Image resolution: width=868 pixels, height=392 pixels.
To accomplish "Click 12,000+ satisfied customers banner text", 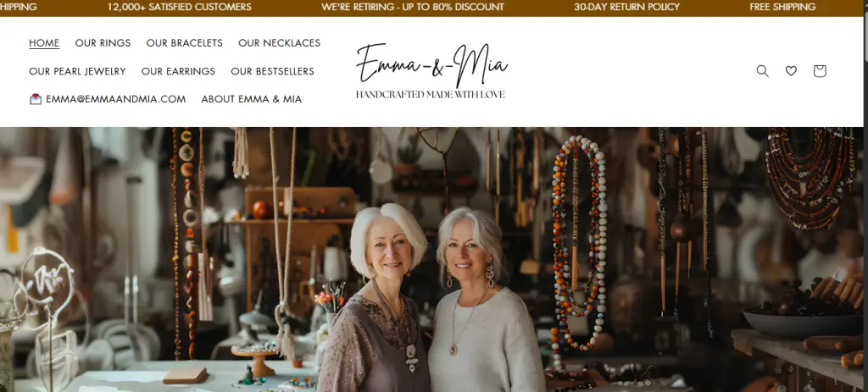I will [180, 7].
